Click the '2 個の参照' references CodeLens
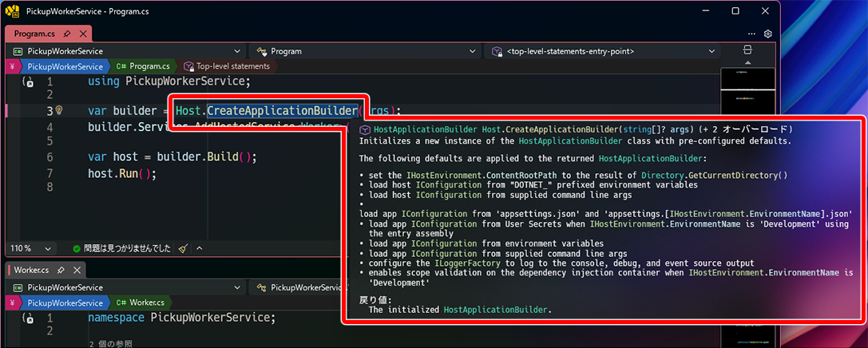 click(111, 344)
